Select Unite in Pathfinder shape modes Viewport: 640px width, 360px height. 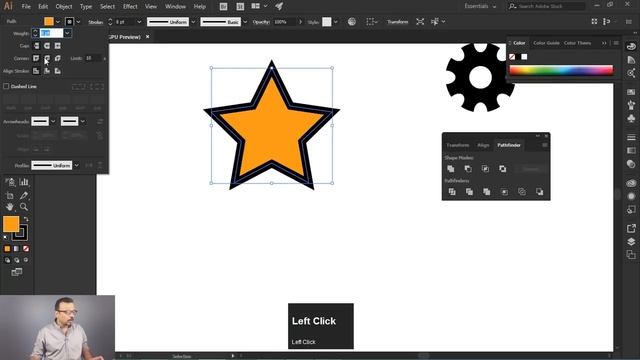click(451, 169)
